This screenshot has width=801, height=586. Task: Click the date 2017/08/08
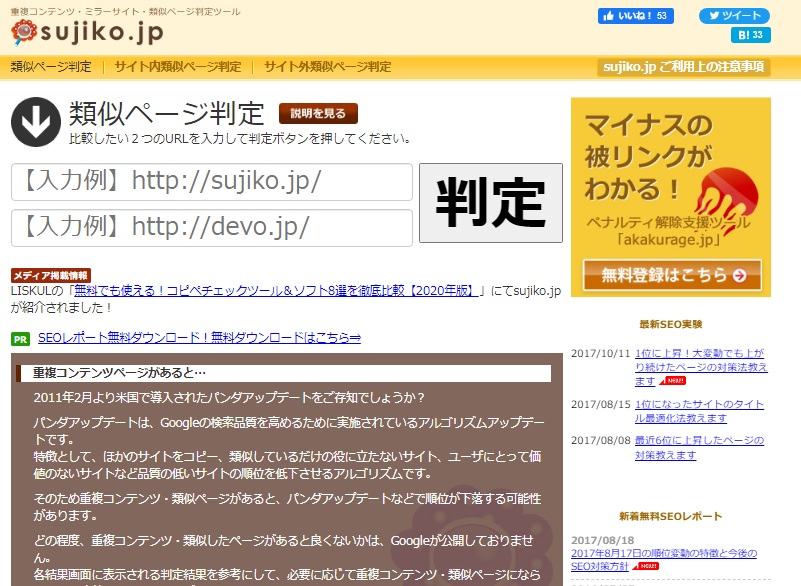601,440
